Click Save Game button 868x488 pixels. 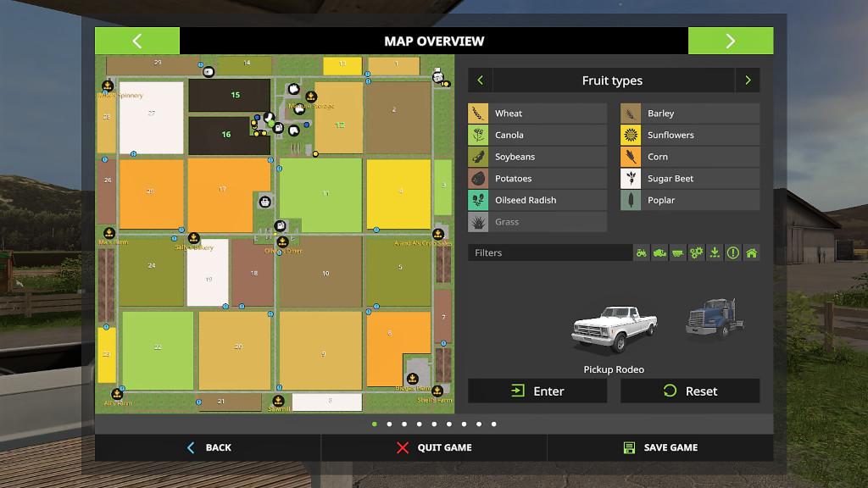click(x=660, y=447)
